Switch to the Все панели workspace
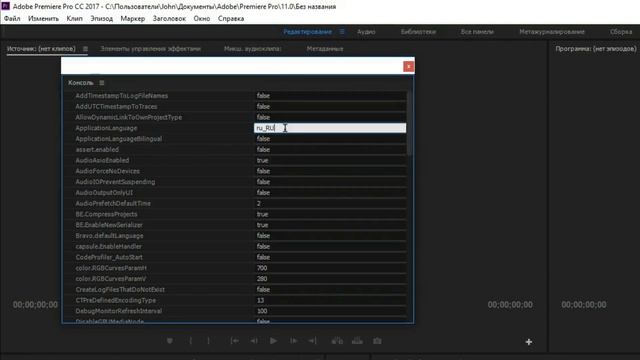This screenshot has height=360, width=640. [x=477, y=31]
